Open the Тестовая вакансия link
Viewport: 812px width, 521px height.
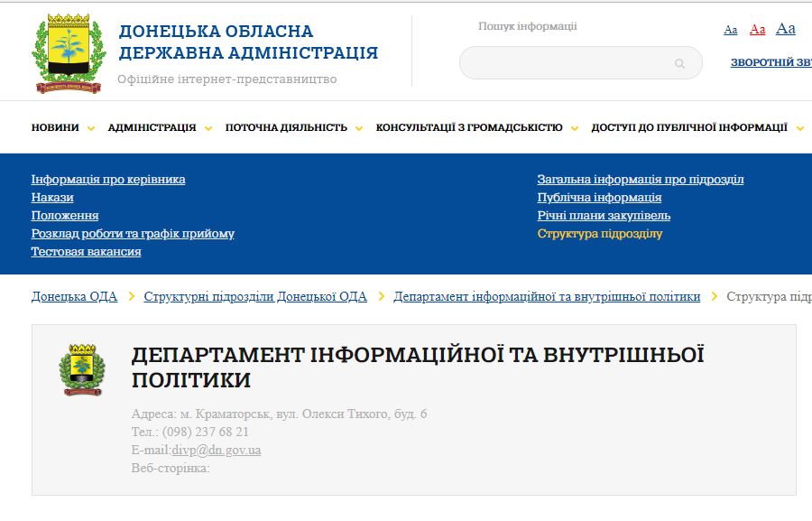coord(86,251)
